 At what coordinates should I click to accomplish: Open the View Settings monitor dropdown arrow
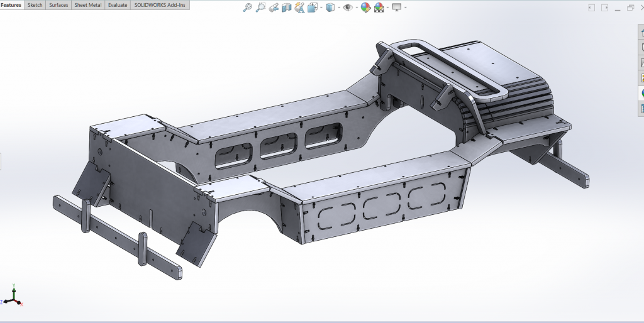(x=406, y=8)
